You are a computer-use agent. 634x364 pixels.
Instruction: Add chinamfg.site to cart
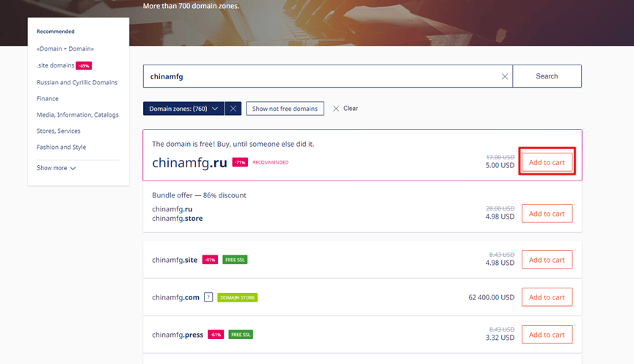coord(547,260)
